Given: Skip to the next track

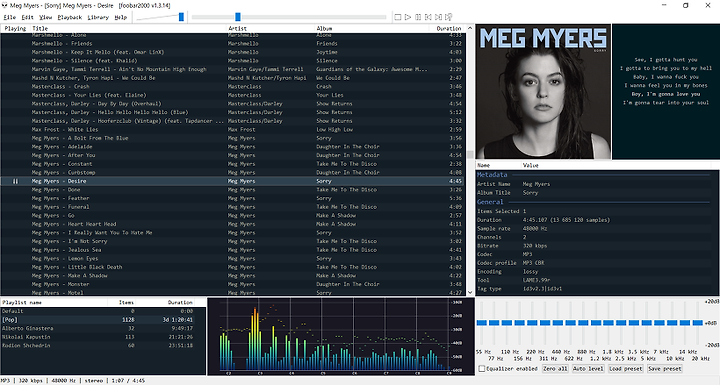Looking at the screenshot, I should pos(439,17).
